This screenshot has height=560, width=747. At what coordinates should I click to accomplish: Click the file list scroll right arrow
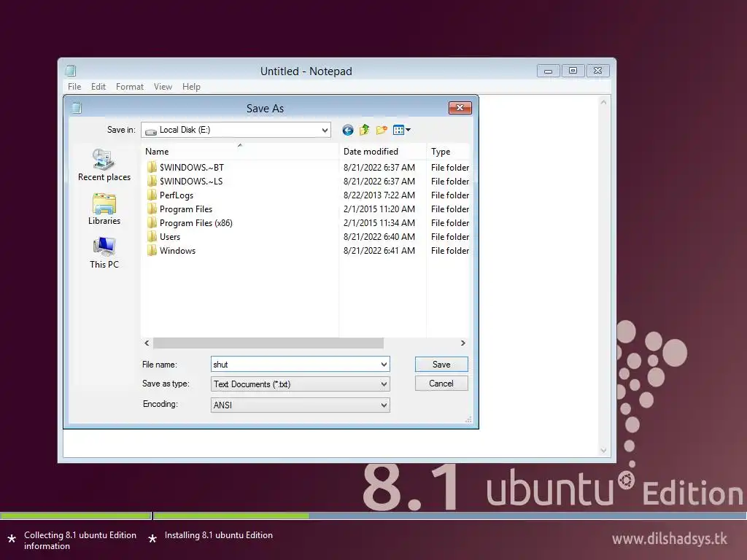[462, 343]
